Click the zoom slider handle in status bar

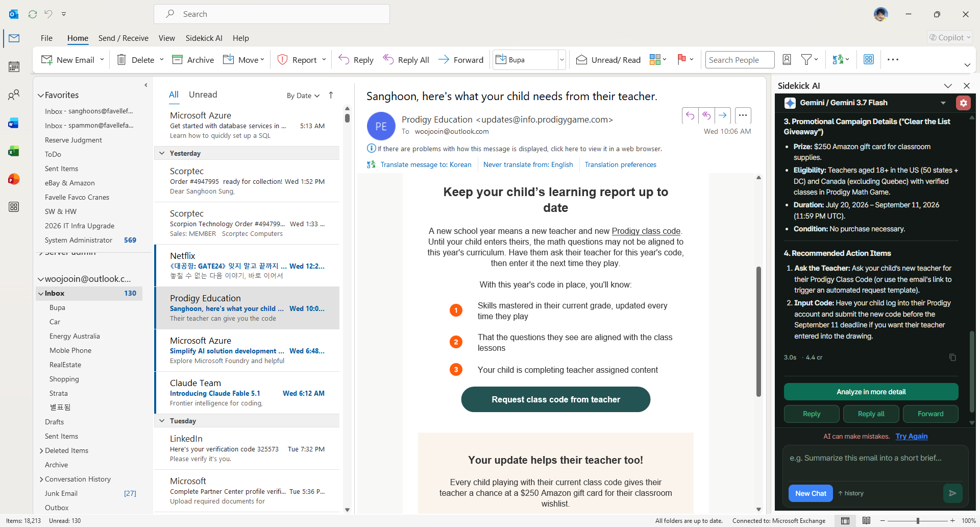[x=918, y=521]
